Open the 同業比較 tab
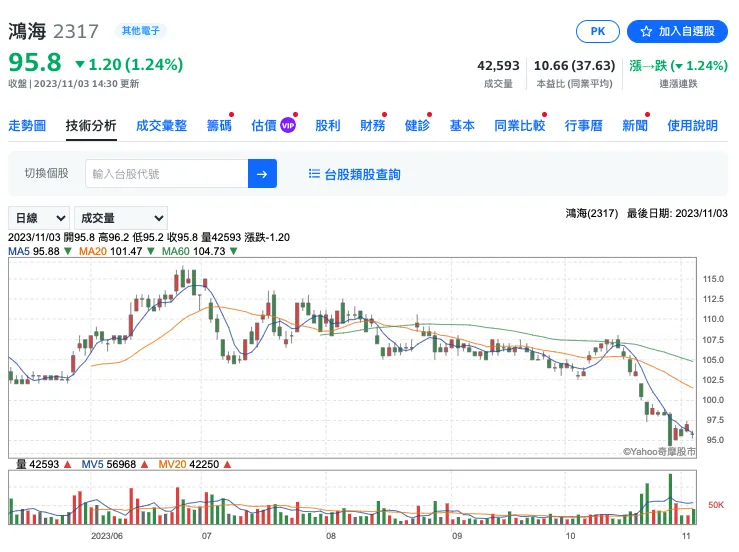Screen dimensions: 739x552 (x=519, y=125)
